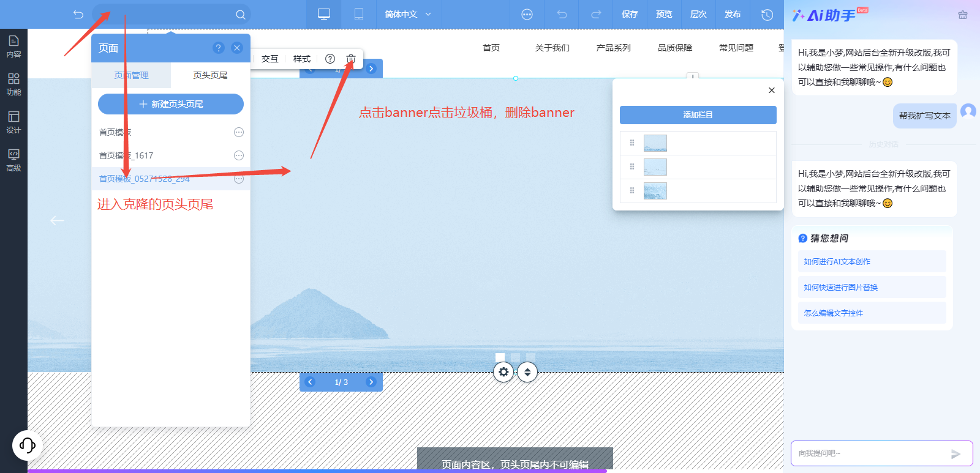Grab the third slide's drag handle

coord(632,190)
